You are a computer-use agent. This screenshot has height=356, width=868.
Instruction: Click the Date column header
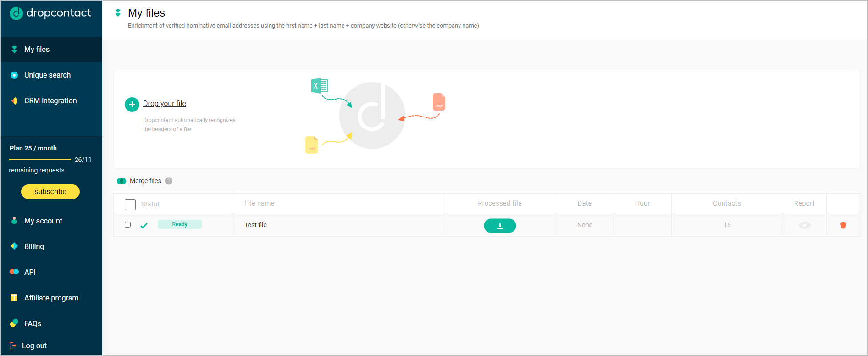(585, 204)
